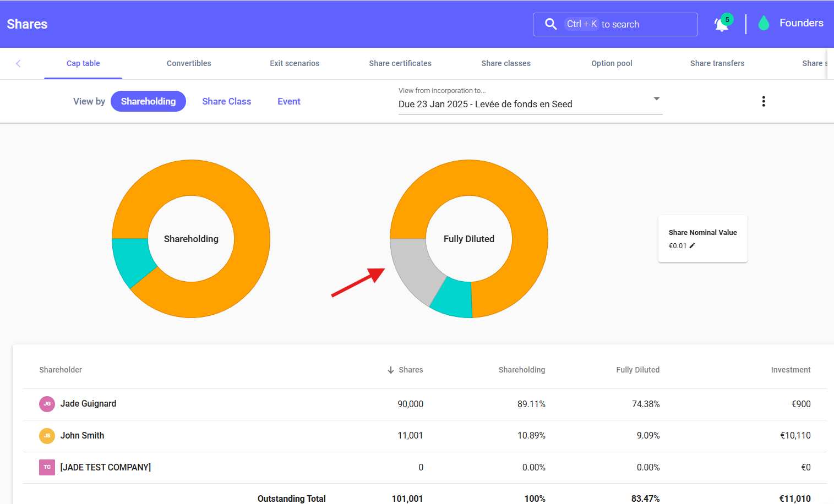Screen dimensions: 834x504
Task: Switch view to Share Class
Action: point(226,101)
